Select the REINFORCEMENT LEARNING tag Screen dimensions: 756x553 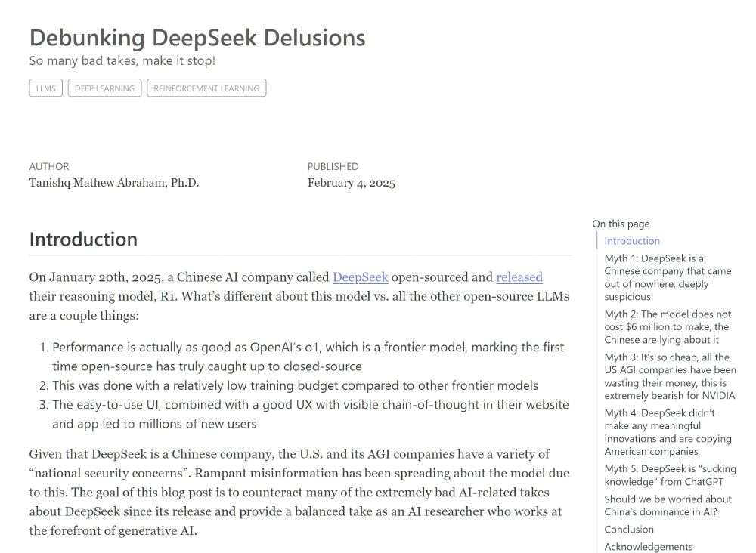tap(206, 88)
